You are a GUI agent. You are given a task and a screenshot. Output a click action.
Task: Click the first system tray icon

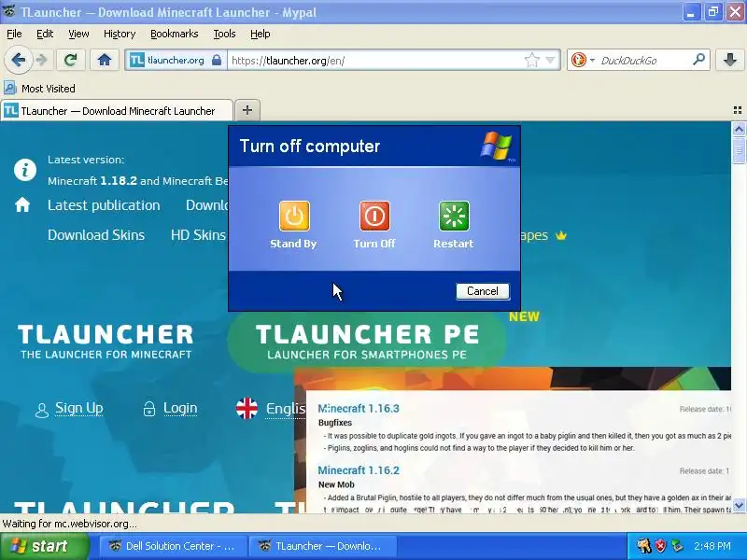coord(643,546)
